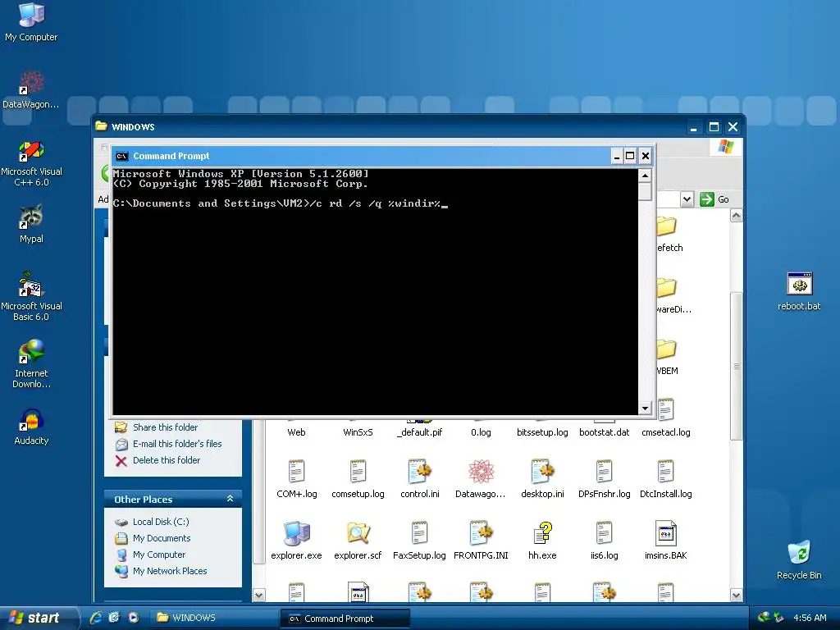840x630 pixels.
Task: Switch to WINDOWS taskbar button
Action: (213, 618)
